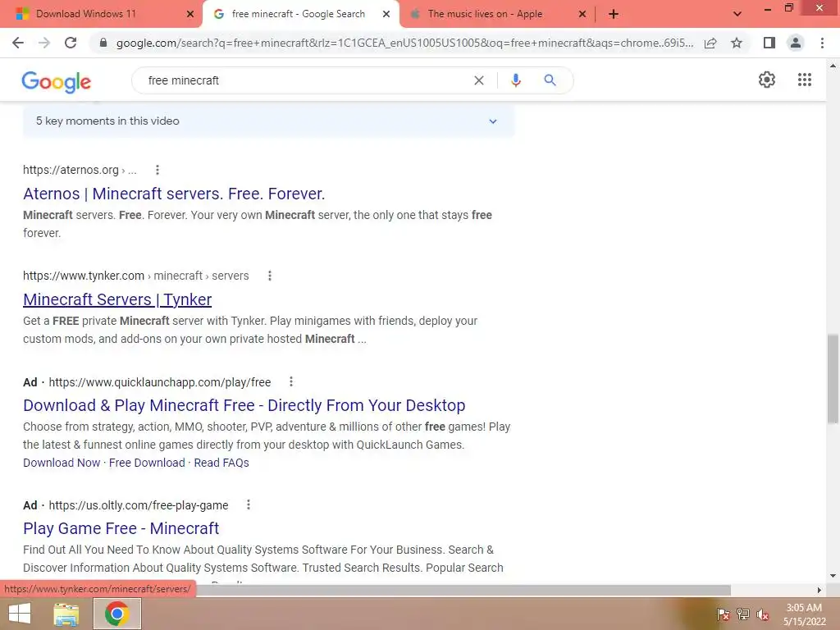Open the Google apps grid
The height and width of the screenshot is (630, 840).
click(x=804, y=80)
